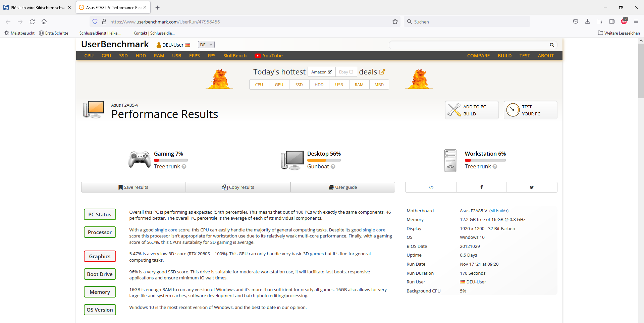Open Weitere Lesezeichen bookmarks folder
644x323 pixels.
pyautogui.click(x=619, y=33)
